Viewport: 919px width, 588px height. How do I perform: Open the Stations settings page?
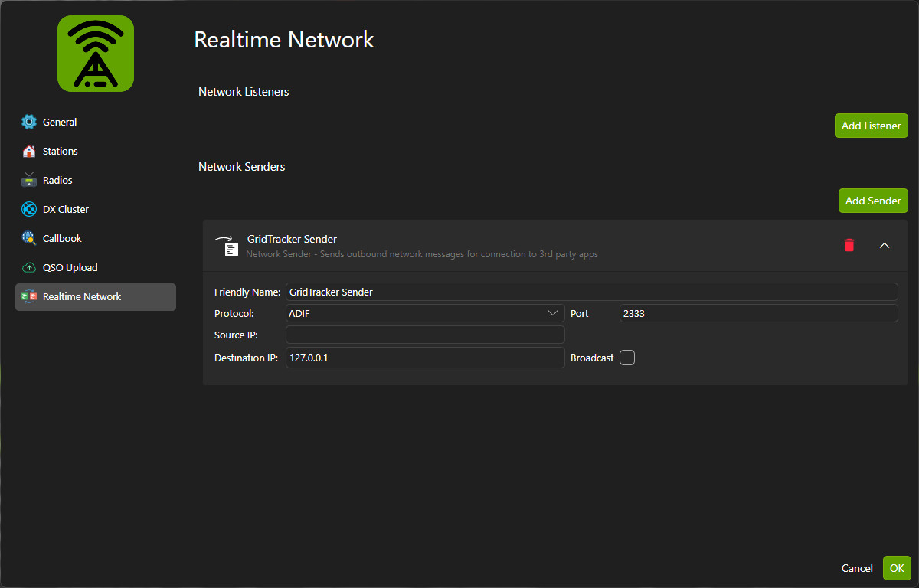(96, 151)
